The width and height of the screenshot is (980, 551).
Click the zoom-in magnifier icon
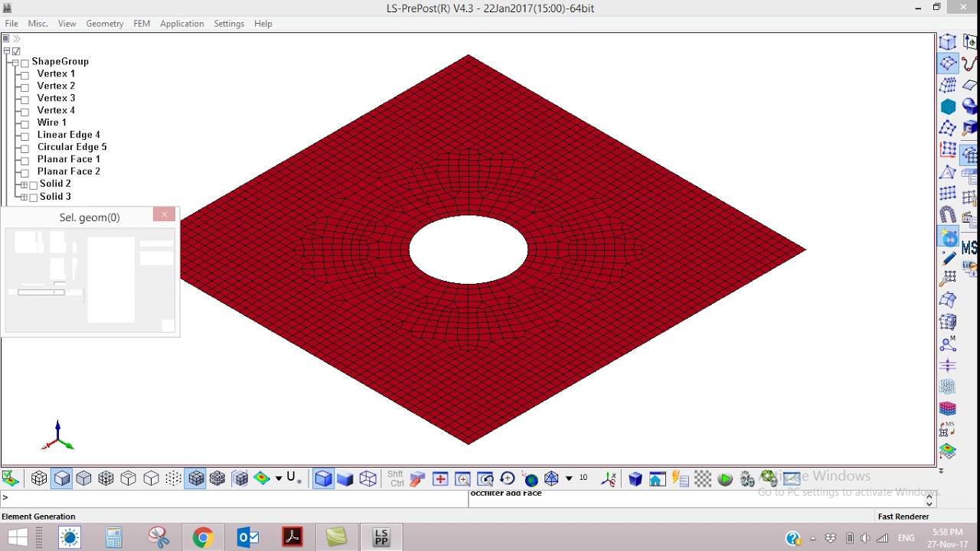[462, 479]
